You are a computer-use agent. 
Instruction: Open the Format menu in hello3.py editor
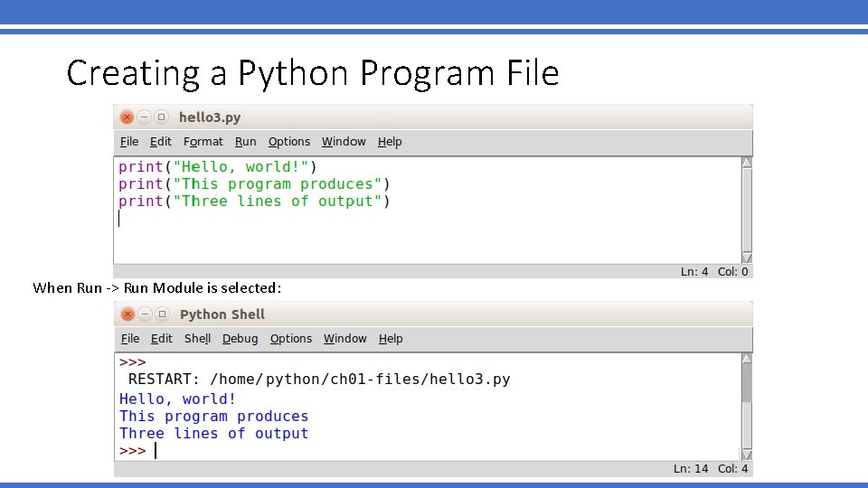point(203,142)
